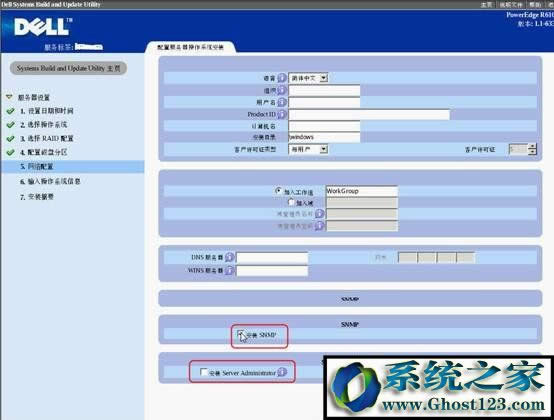This screenshot has width=554, height=420.
Task: Open step 1 set date and time
Action: (47, 111)
